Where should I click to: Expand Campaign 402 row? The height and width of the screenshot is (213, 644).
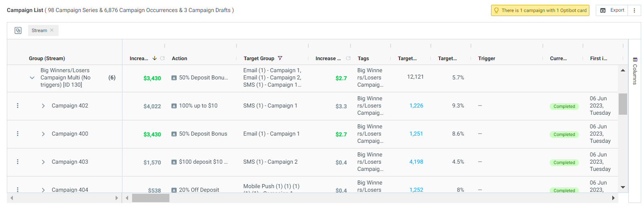tap(43, 106)
